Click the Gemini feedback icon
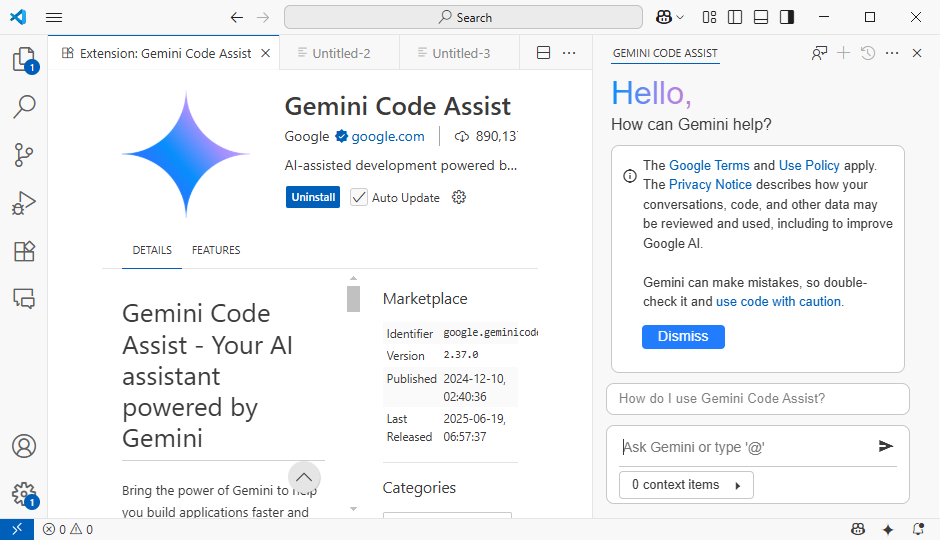 click(x=819, y=53)
